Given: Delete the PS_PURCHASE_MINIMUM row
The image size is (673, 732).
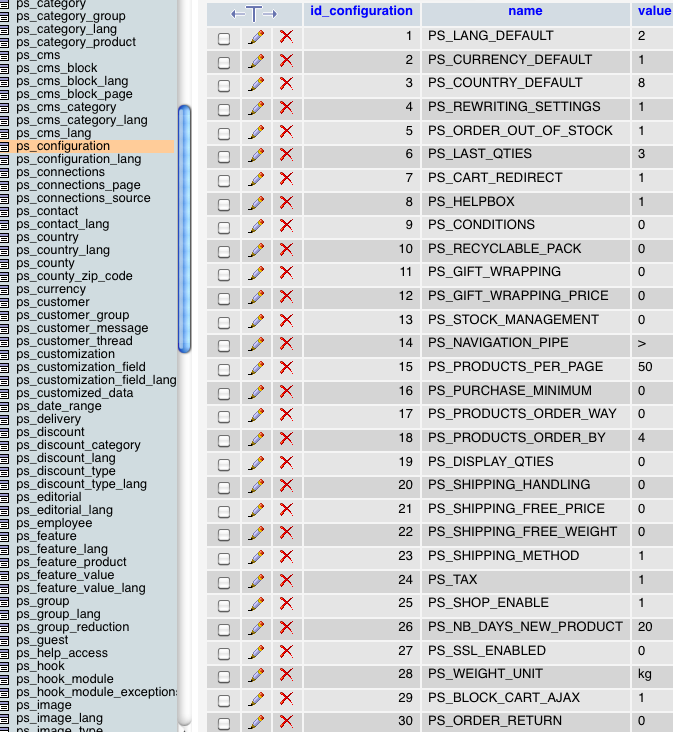Looking at the screenshot, I should click(287, 392).
